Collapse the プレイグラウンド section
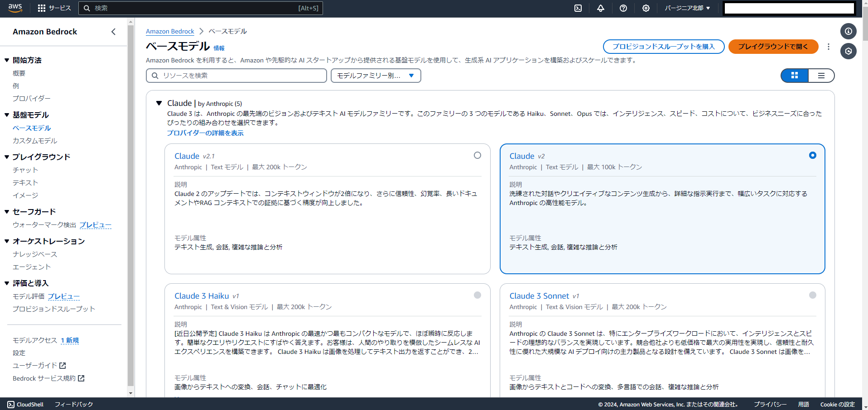 [7, 157]
